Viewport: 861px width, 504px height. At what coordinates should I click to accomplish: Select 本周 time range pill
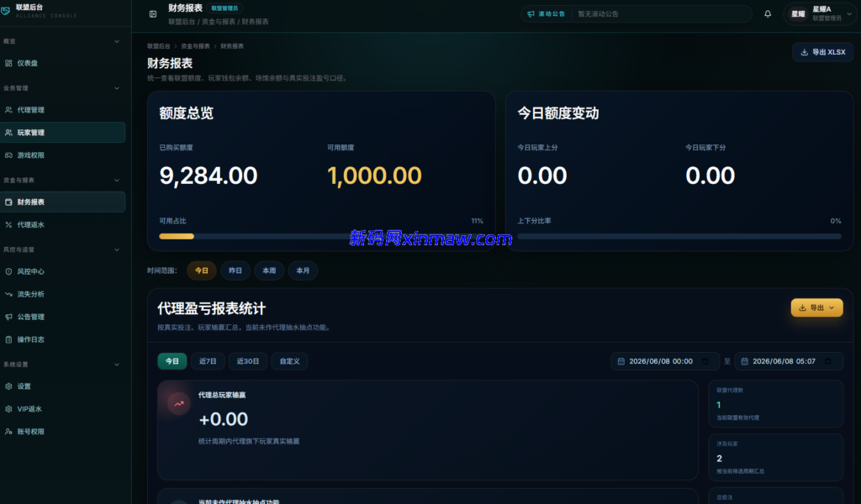[269, 270]
